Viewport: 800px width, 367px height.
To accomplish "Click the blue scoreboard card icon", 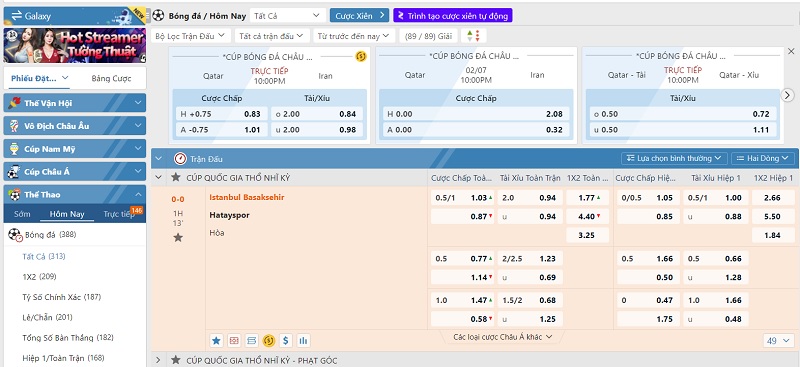I will pos(251,340).
